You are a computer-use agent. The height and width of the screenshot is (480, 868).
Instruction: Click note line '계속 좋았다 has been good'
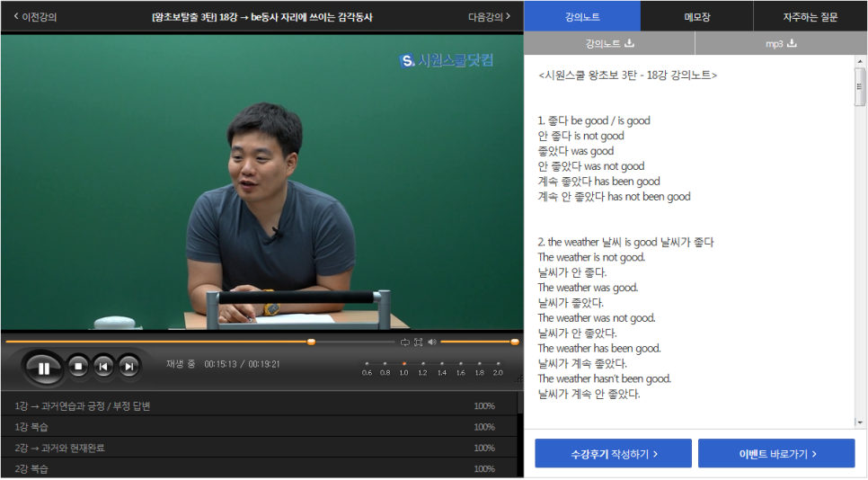[x=599, y=182]
